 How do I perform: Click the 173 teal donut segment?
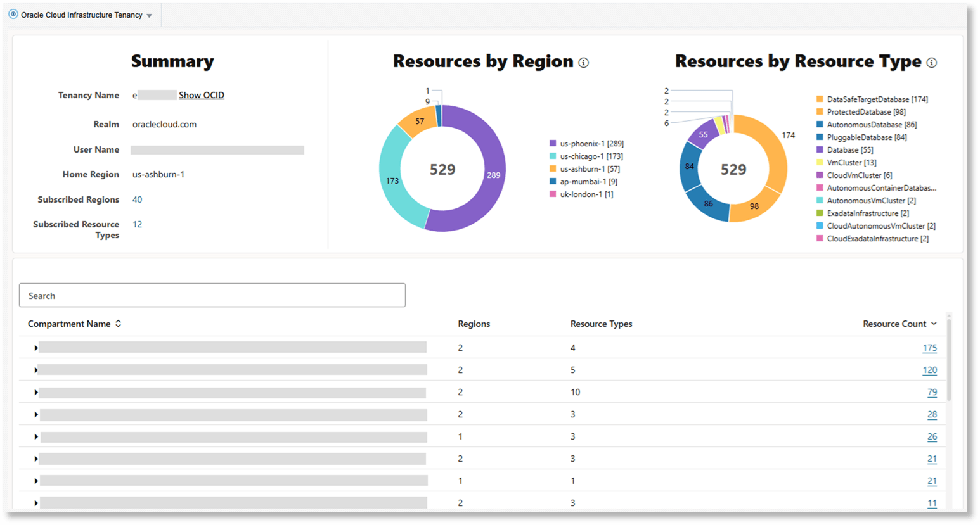click(x=392, y=180)
